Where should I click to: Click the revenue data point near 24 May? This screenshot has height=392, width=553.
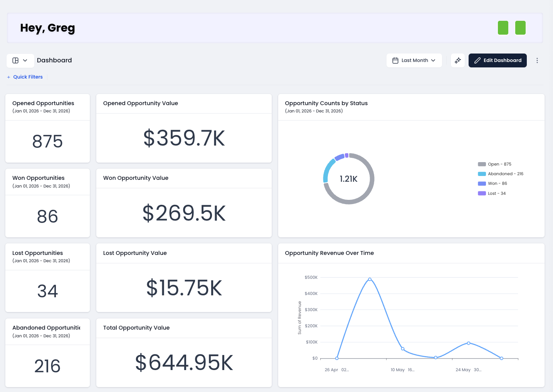469,343
